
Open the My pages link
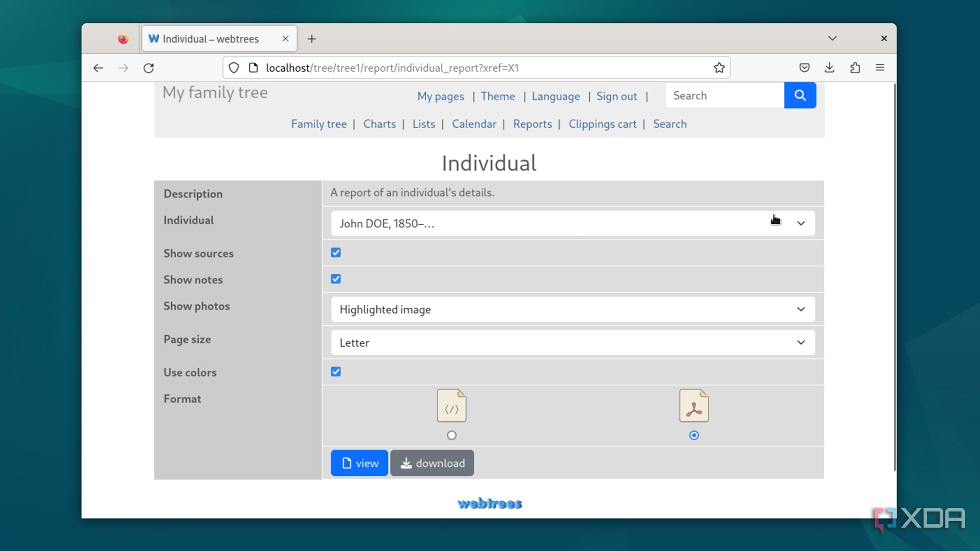tap(441, 96)
